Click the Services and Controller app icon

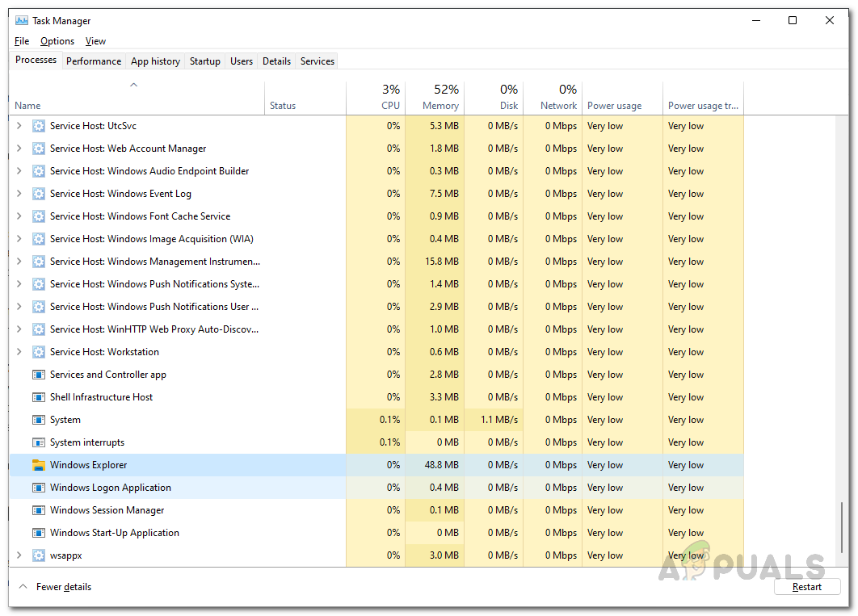click(39, 375)
